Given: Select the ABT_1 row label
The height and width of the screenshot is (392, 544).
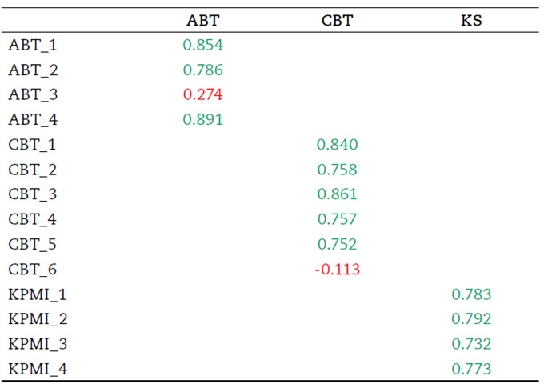Looking at the screenshot, I should click(33, 46).
